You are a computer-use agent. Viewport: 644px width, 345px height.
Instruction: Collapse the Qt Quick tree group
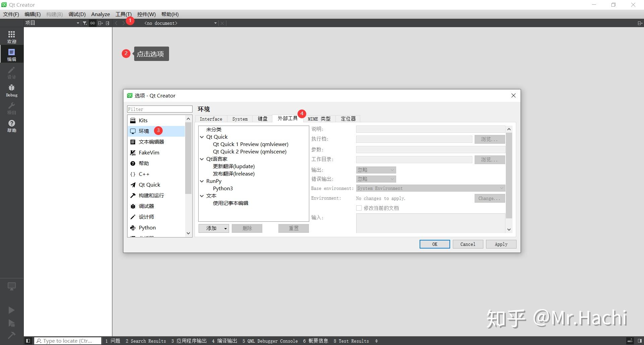202,137
